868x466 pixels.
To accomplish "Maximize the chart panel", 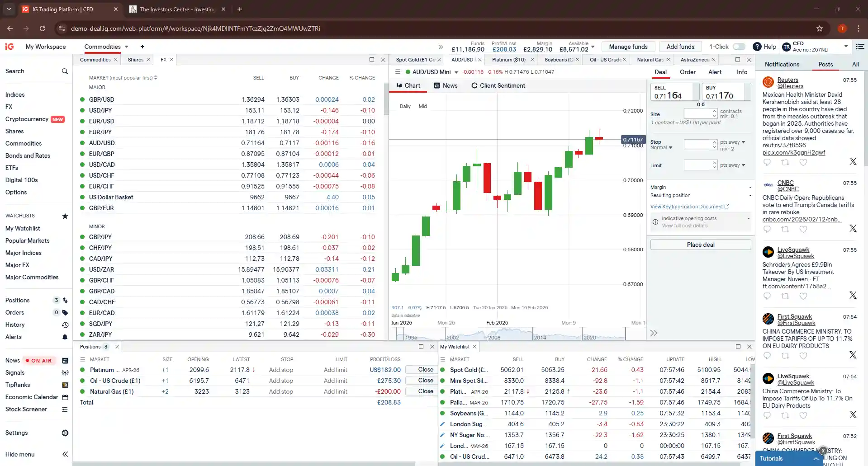I will (x=738, y=60).
